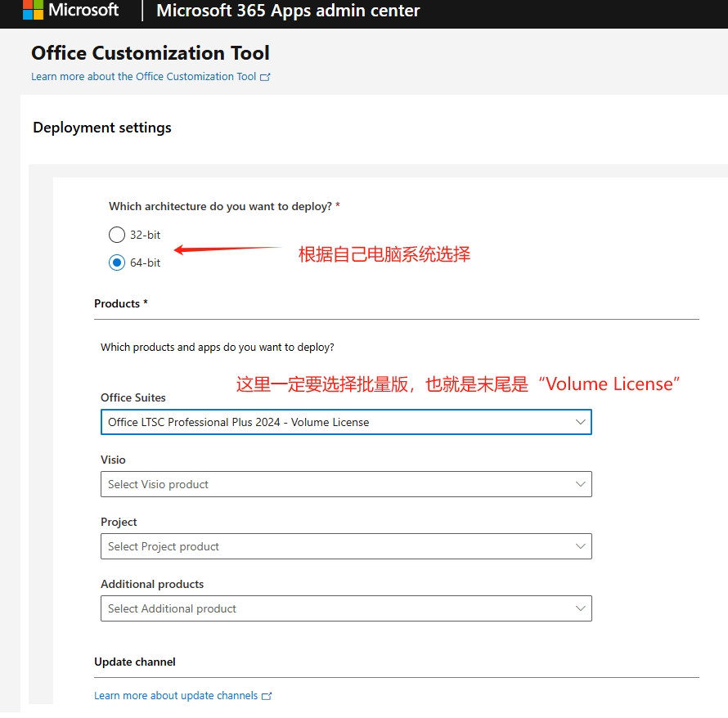Click the Visio dropdown chevron arrow
728x718 pixels.
tap(581, 484)
